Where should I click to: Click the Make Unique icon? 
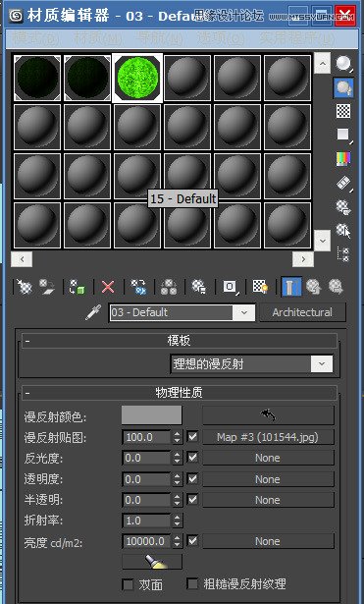(x=169, y=287)
